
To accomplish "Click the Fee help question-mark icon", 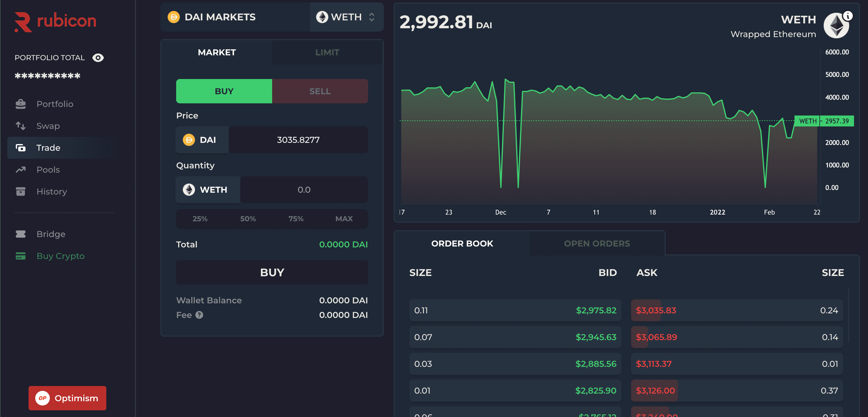I will pos(199,315).
